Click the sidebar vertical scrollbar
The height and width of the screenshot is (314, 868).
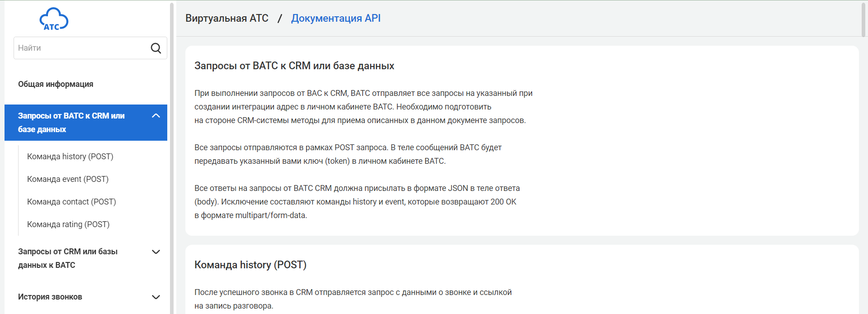[x=172, y=158]
